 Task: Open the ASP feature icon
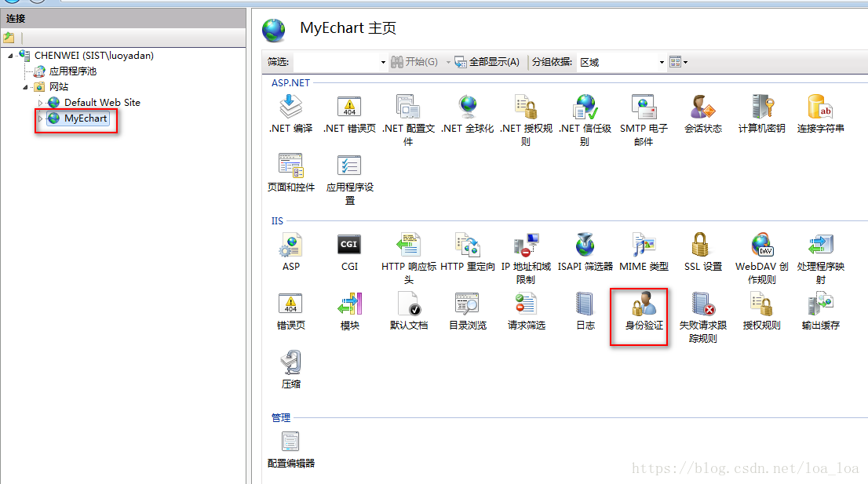click(x=290, y=253)
